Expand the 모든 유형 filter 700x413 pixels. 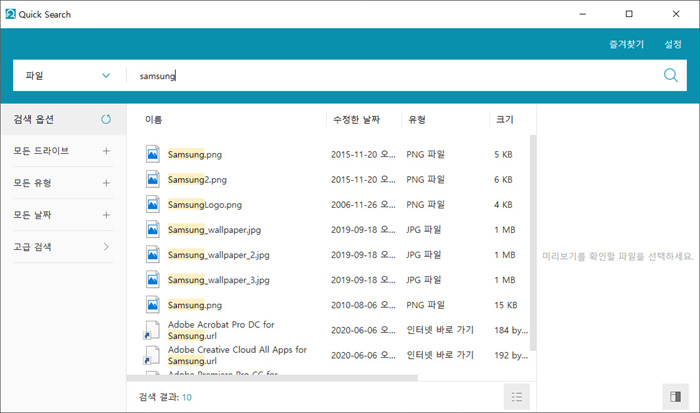(x=106, y=183)
